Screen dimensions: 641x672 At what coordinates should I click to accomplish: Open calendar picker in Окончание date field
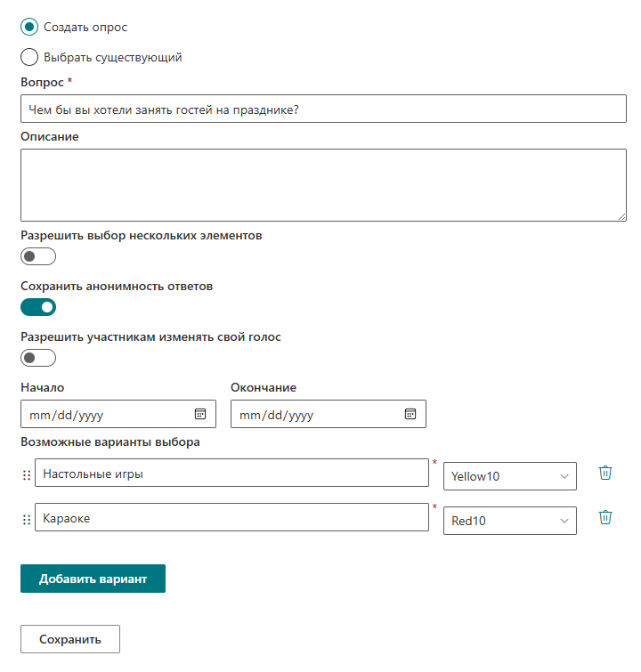pyautogui.click(x=410, y=414)
